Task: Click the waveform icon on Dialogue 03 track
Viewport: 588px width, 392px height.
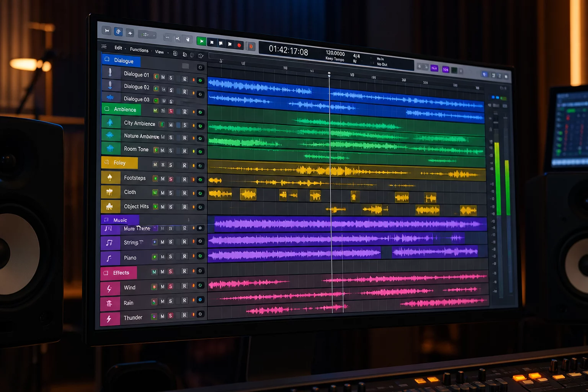Action: coord(110,97)
